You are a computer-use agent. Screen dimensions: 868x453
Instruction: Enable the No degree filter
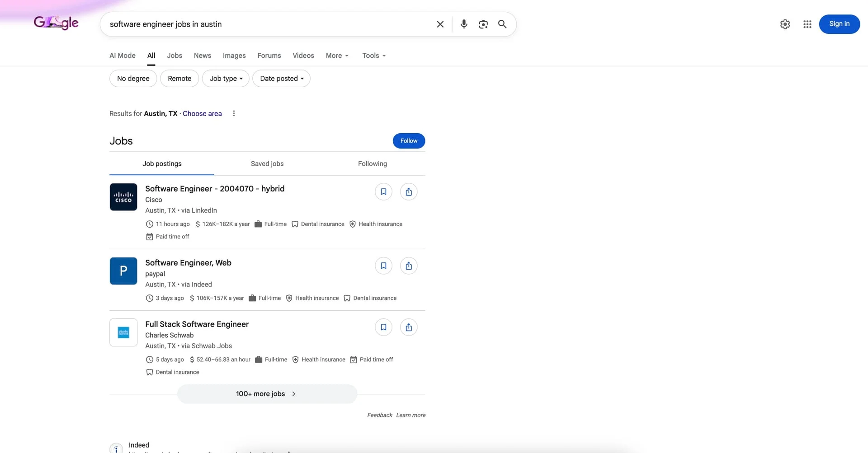[x=133, y=78]
